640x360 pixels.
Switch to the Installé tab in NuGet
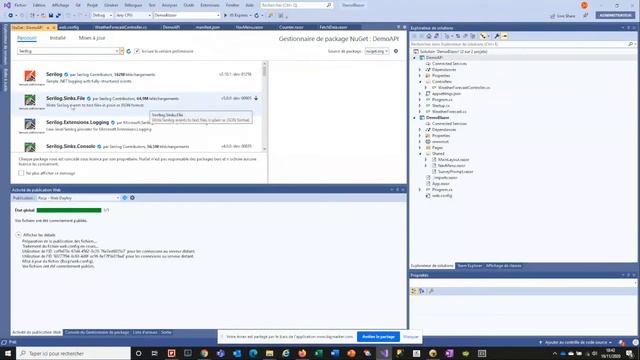58,38
